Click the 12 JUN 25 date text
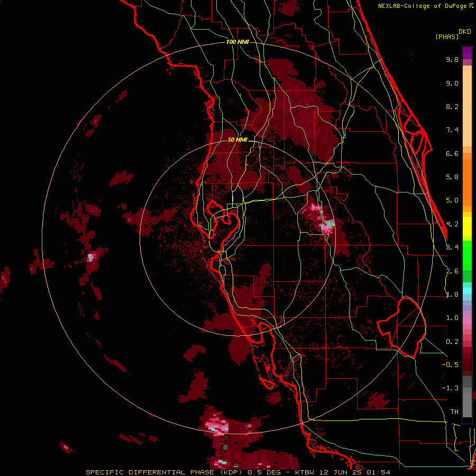Screen dimensions: 476x476 coord(342,472)
